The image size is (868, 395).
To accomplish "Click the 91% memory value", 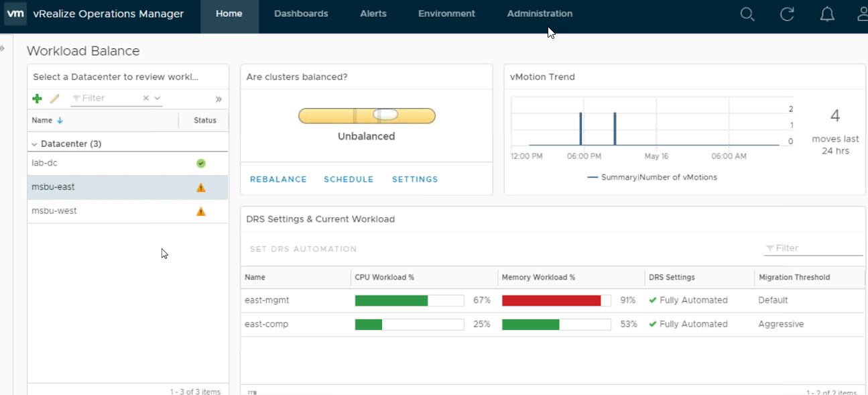I will tap(628, 300).
